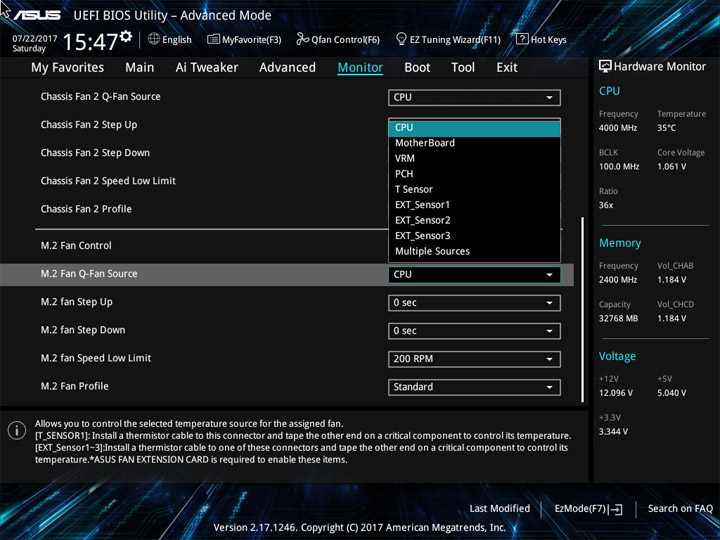Click the ASUS logo
Image resolution: width=720 pixels, height=540 pixels.
[37, 16]
